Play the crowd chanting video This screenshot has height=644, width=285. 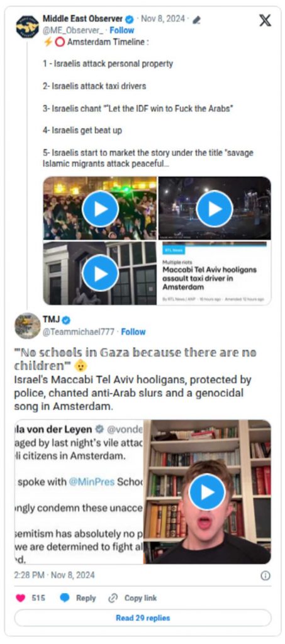100,208
